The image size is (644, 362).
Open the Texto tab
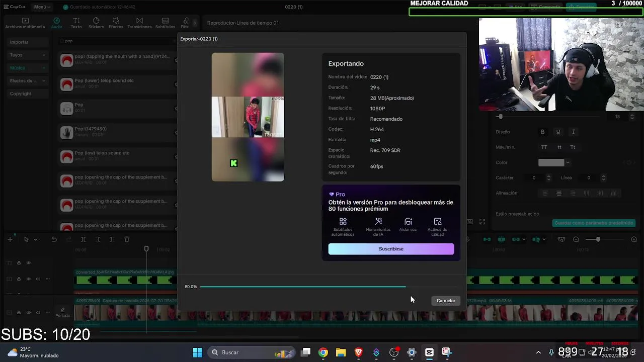[x=76, y=23]
